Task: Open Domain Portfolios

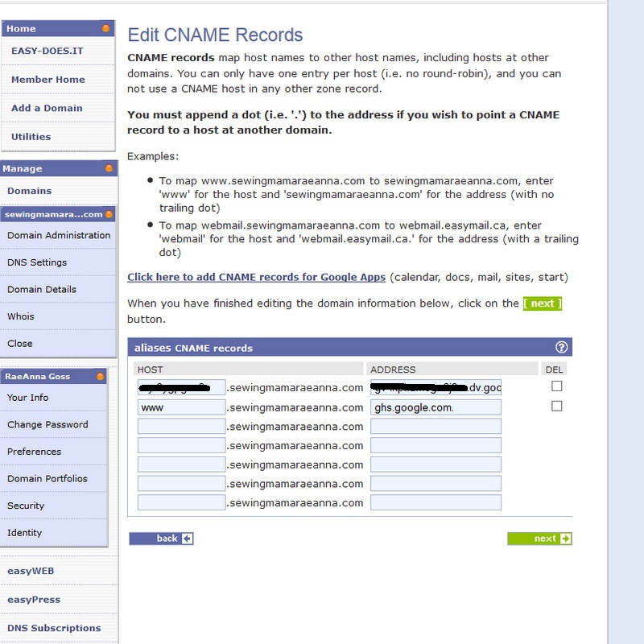Action: [47, 479]
